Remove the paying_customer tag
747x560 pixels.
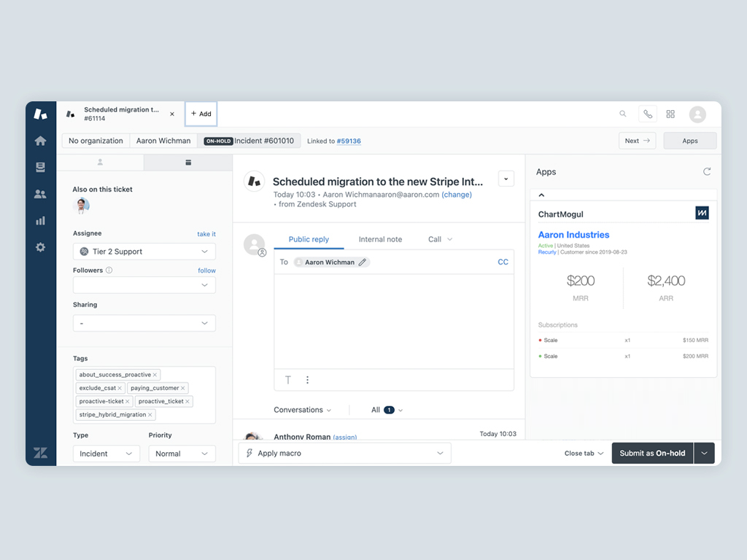(x=183, y=388)
